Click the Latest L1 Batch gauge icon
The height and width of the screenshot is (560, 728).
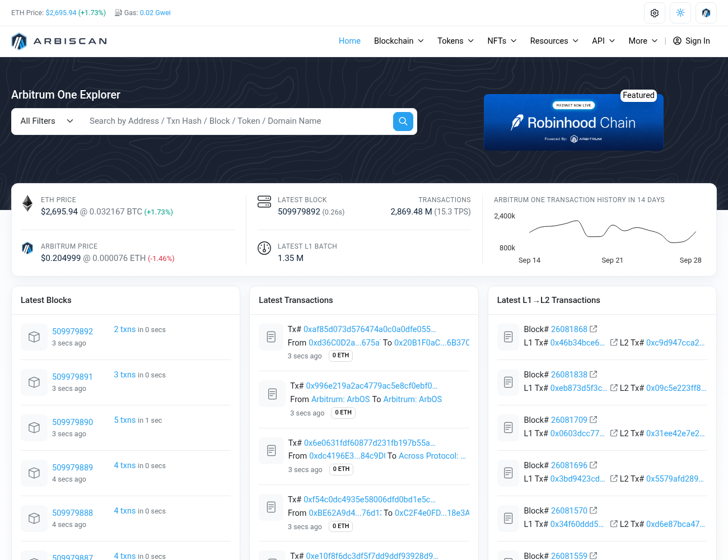coord(264,248)
